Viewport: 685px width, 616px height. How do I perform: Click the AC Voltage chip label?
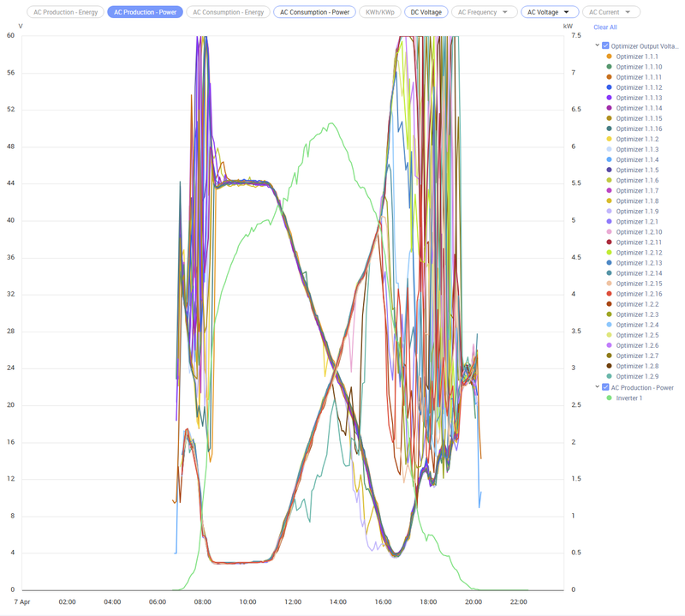point(543,12)
